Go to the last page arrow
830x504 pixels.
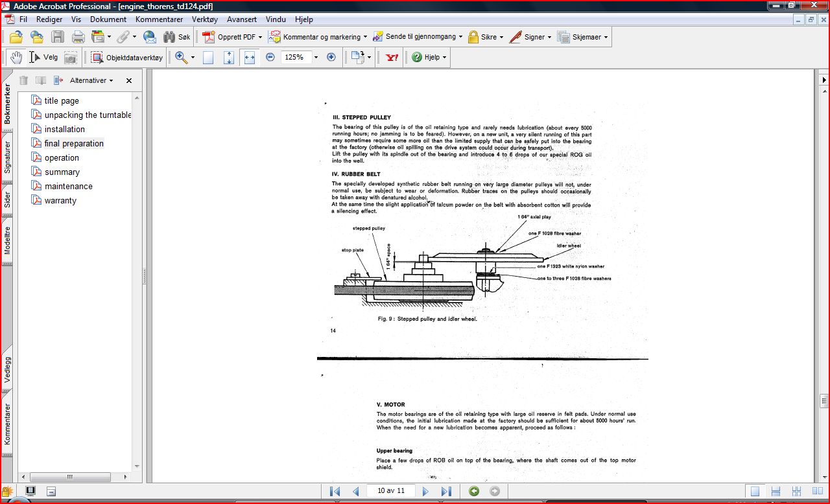click(446, 491)
